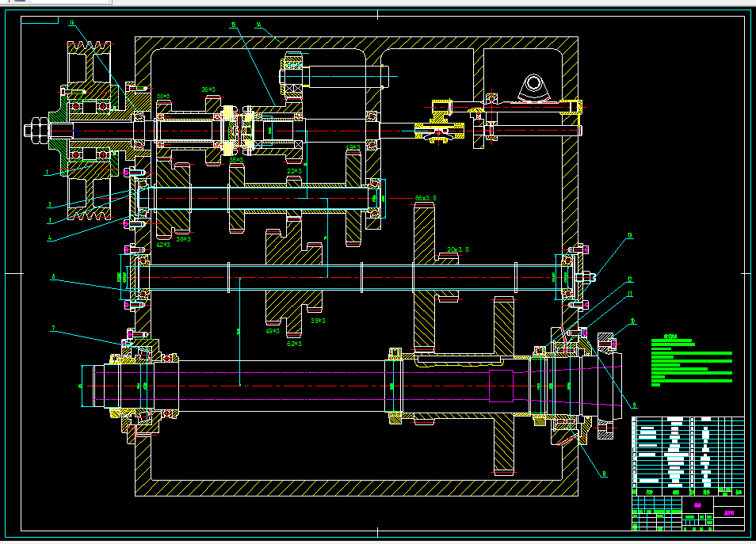Click part callout number 12 leader label
The height and width of the screenshot is (544, 756).
tap(630, 279)
